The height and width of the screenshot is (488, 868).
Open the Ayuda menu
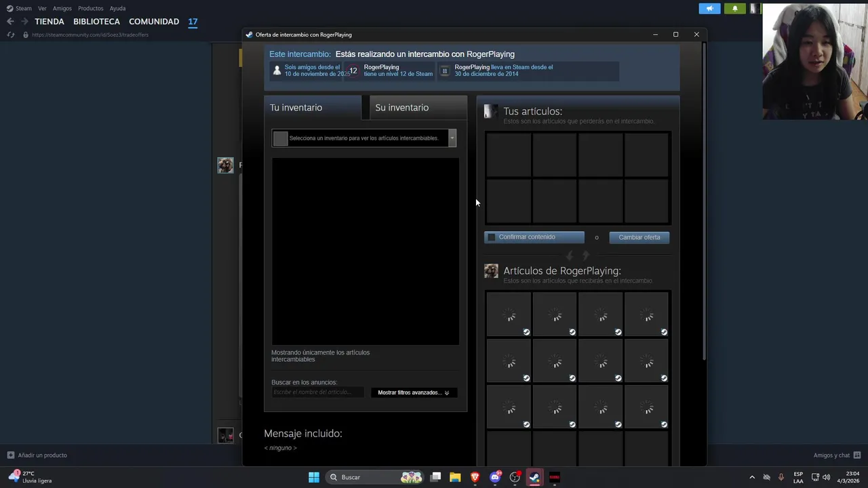point(117,8)
